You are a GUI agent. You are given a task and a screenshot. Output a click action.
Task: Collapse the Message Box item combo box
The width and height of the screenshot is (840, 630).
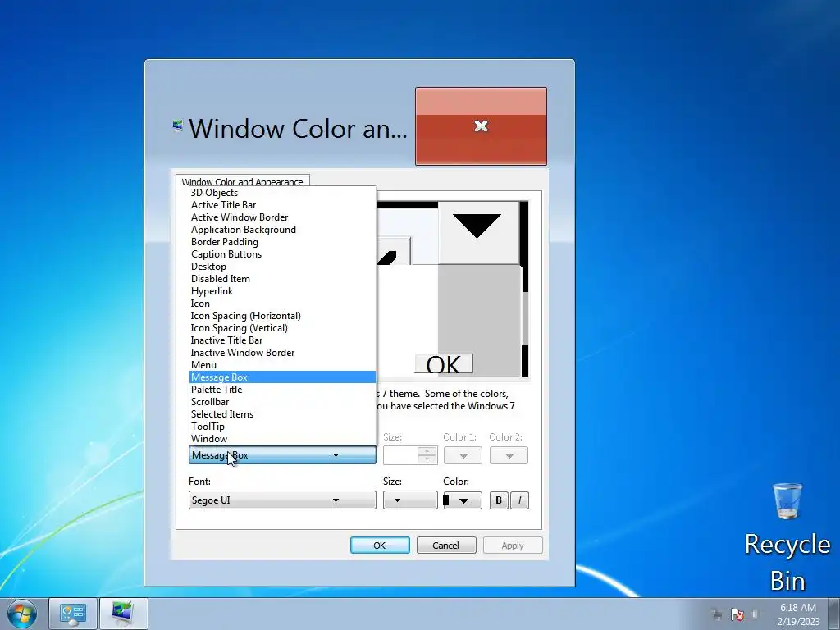tap(282, 455)
